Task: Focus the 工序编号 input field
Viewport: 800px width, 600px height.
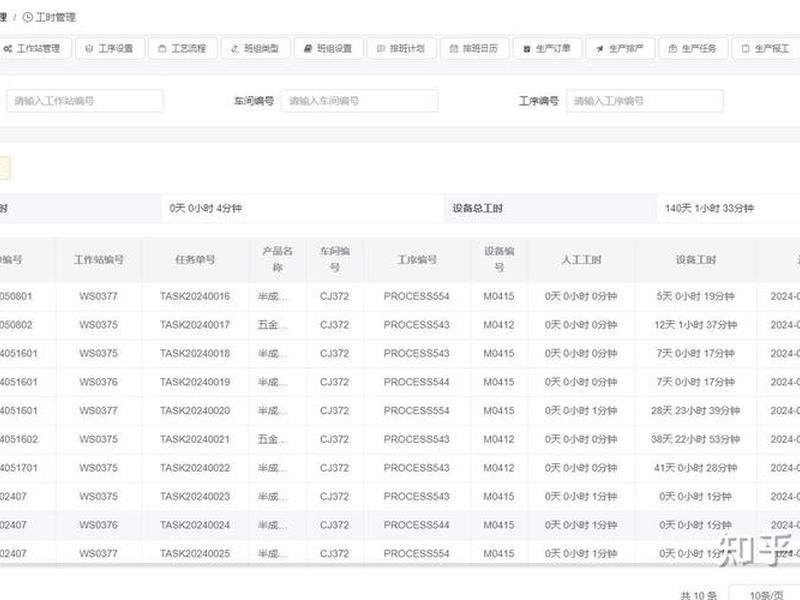Action: click(x=645, y=101)
